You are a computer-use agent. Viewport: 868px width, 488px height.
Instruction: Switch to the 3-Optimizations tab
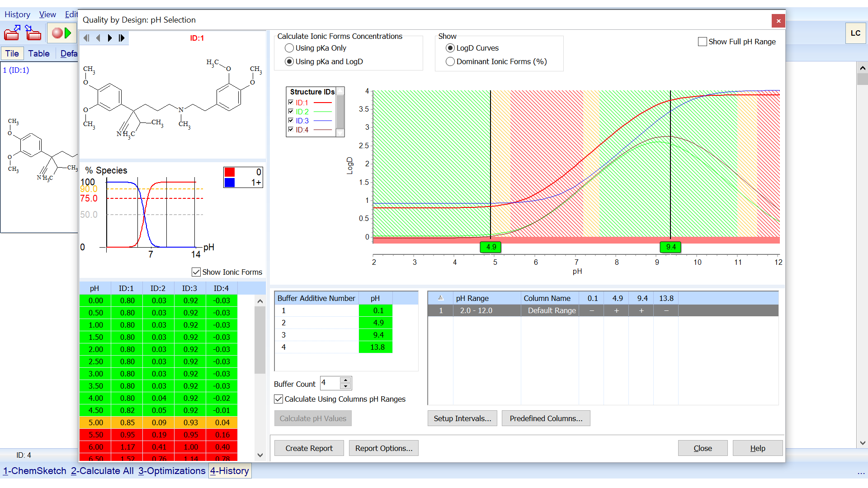[172, 471]
